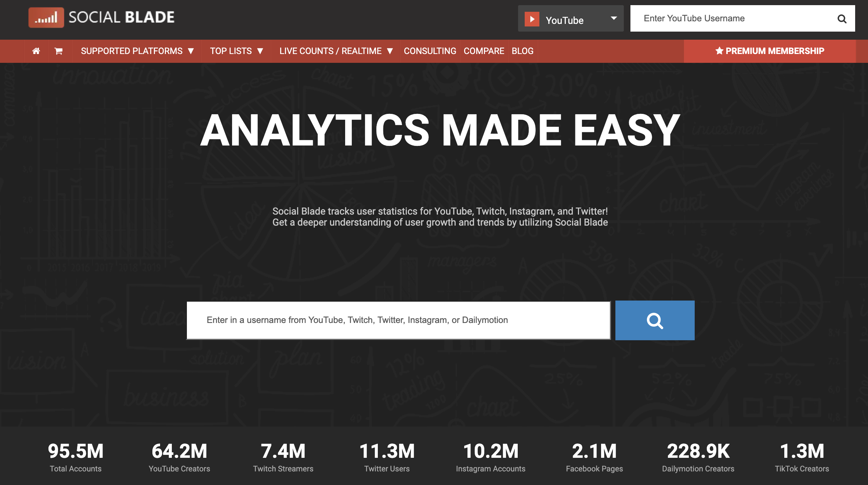This screenshot has height=485, width=868.
Task: Click the Social Blade logo
Action: point(101,17)
